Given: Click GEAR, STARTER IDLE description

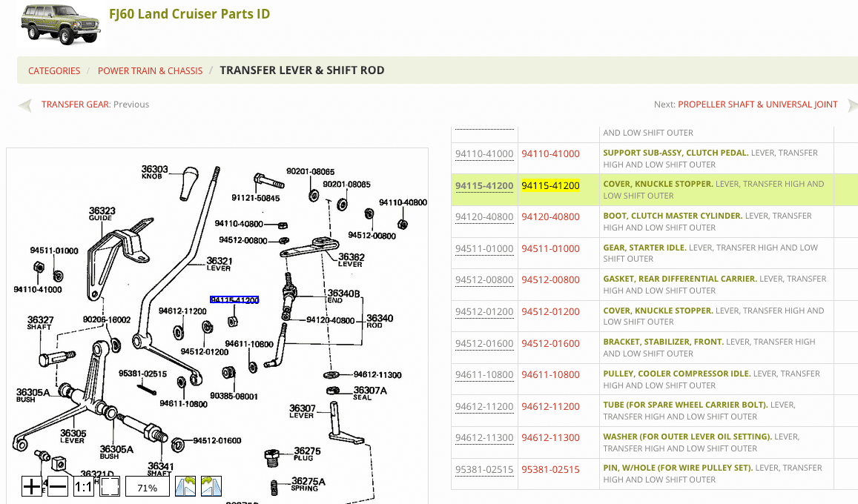Looking at the screenshot, I should point(644,248).
